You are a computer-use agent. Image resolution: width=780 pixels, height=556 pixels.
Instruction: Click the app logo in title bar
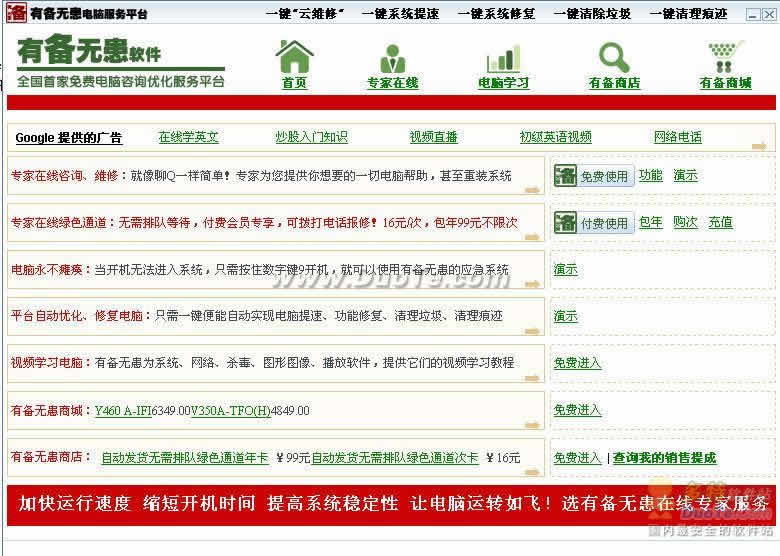16,12
